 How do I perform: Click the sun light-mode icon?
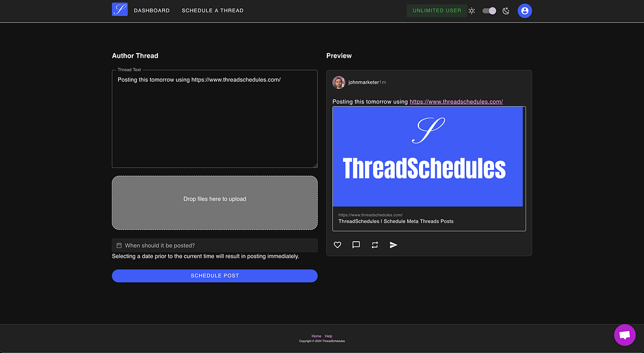[x=472, y=11]
